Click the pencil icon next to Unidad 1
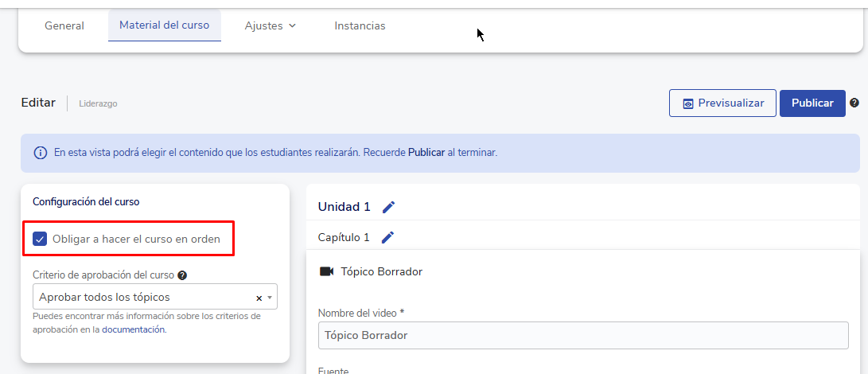The height and width of the screenshot is (374, 868). (388, 208)
